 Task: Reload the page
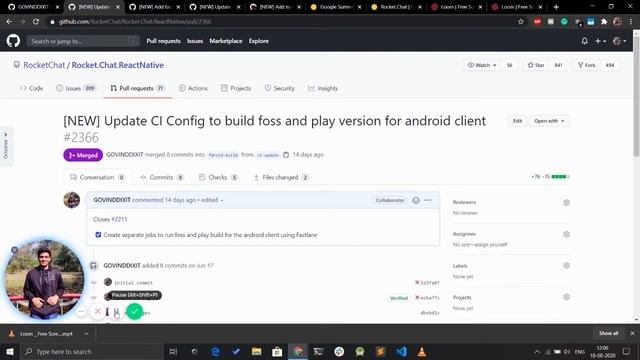36,22
